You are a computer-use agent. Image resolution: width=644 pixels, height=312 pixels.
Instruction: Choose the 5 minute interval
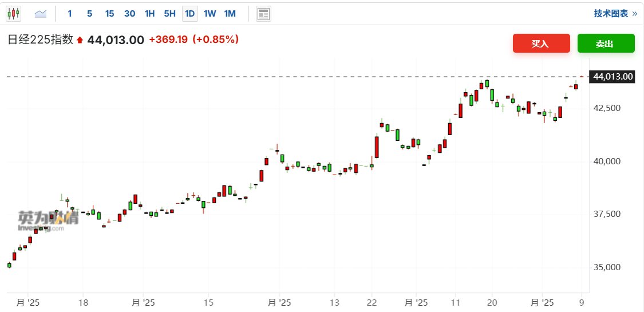pos(89,14)
